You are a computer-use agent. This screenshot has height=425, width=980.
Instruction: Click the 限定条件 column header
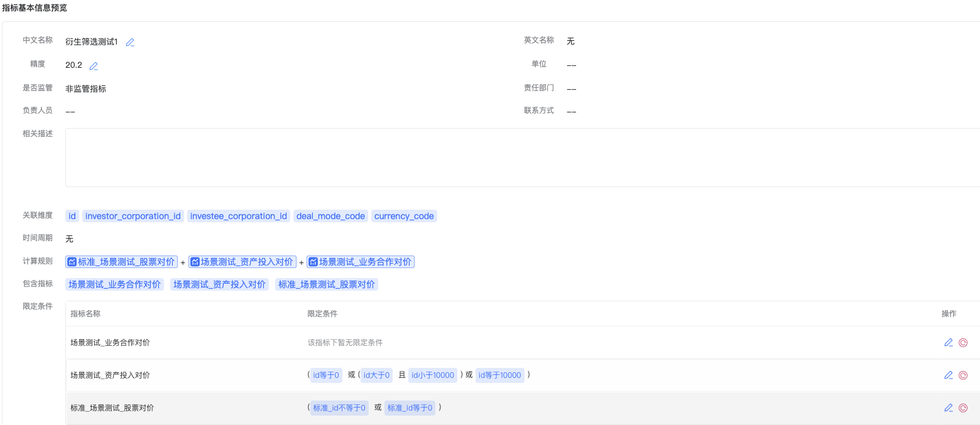click(322, 314)
